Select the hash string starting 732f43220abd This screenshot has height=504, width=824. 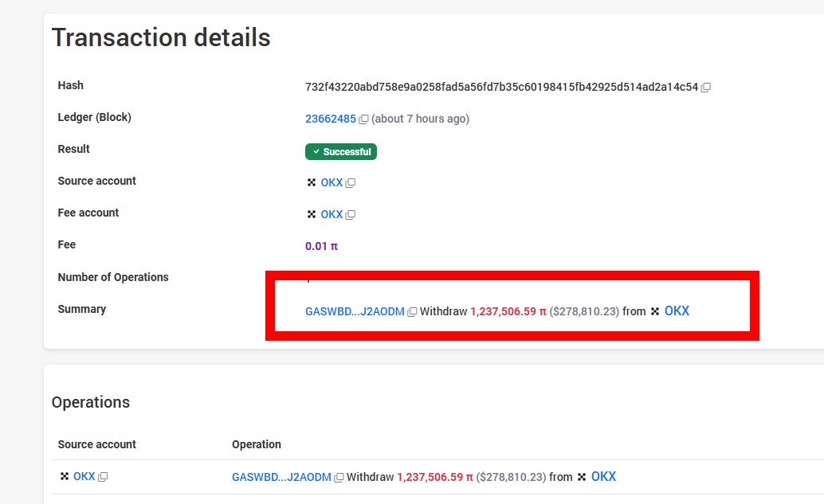point(502,87)
